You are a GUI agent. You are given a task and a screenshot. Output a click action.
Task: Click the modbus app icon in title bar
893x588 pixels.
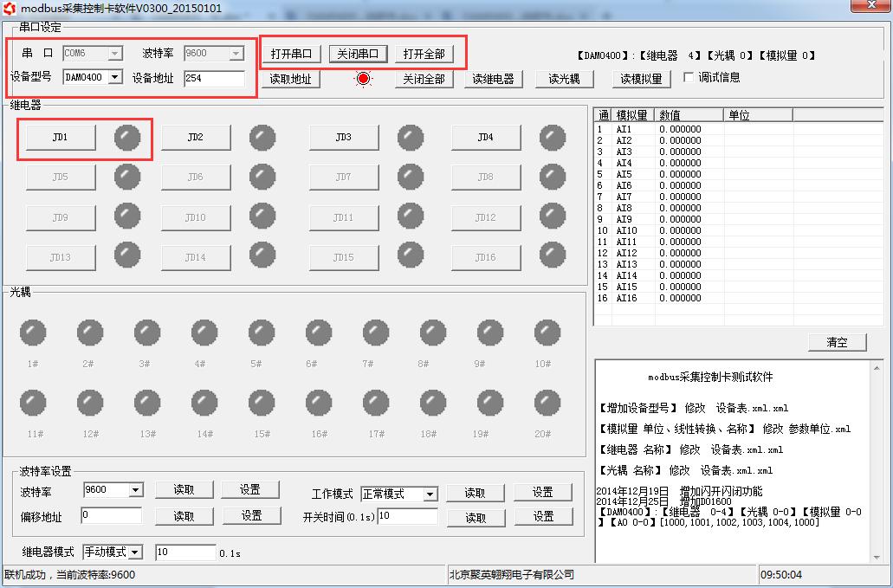(x=10, y=9)
